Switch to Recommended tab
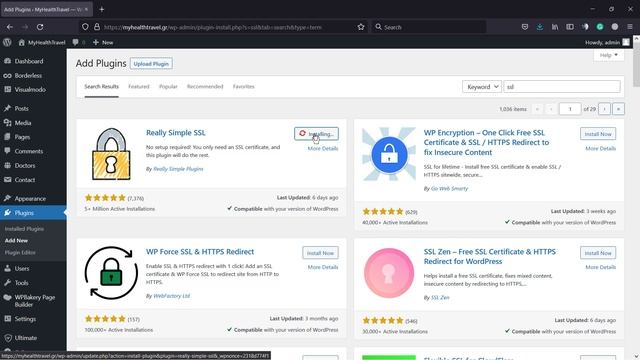This screenshot has width=640, height=360. tap(205, 87)
